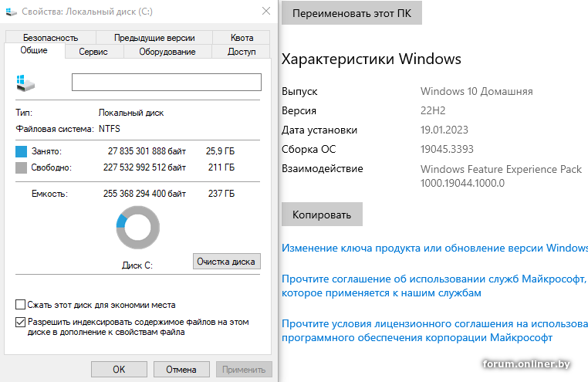Click 'Переименовать этот ПК' button in Settings

(x=352, y=13)
